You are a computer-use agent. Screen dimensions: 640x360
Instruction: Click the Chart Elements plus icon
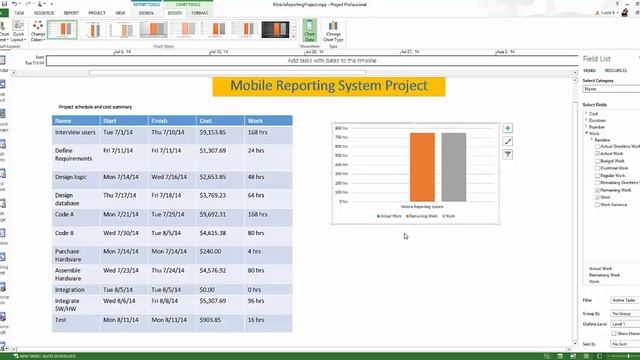(x=507, y=128)
